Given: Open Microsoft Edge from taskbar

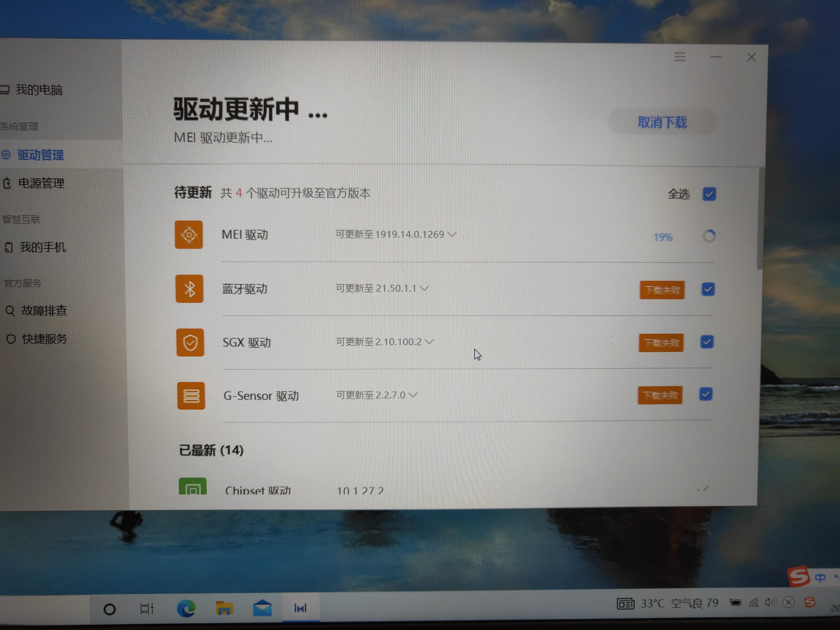Looking at the screenshot, I should click(x=186, y=608).
